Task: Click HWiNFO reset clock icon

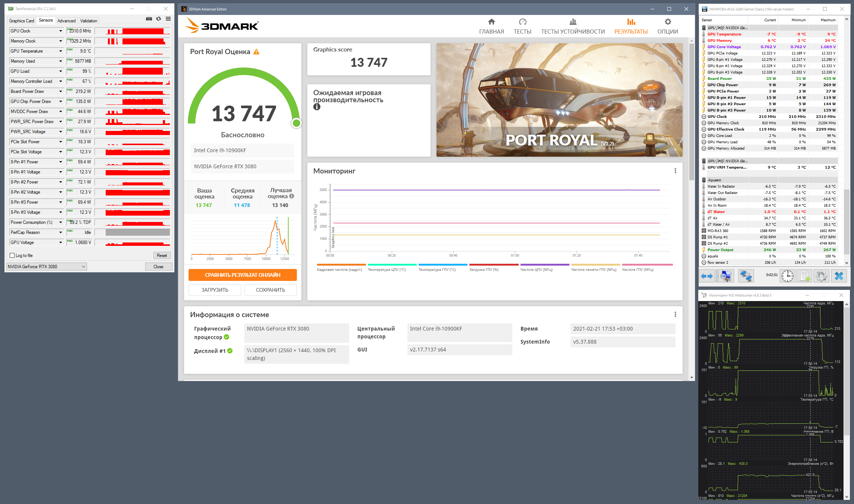Action: [787, 276]
